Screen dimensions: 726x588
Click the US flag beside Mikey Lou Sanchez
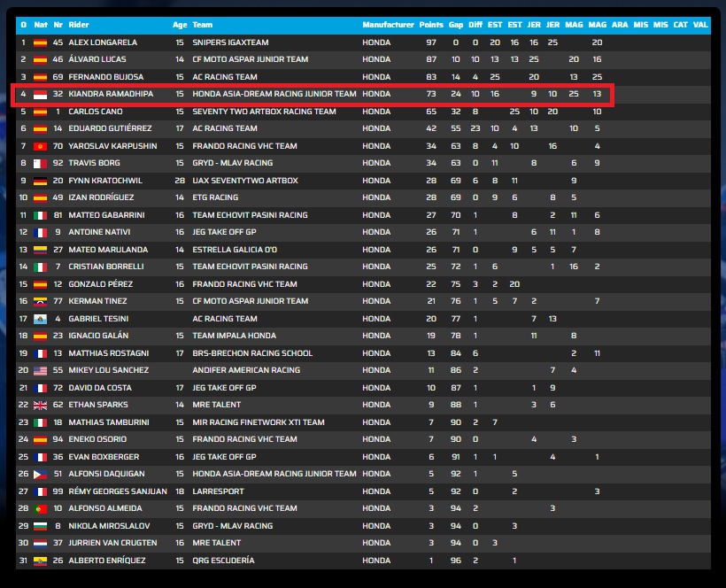pyautogui.click(x=40, y=370)
